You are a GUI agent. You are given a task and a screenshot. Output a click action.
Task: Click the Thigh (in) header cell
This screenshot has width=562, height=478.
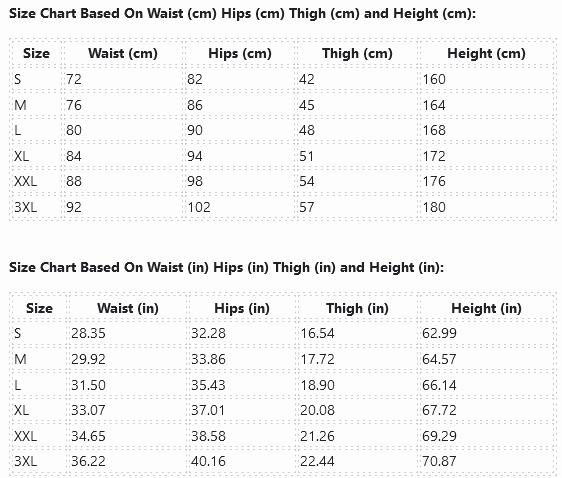pyautogui.click(x=357, y=308)
